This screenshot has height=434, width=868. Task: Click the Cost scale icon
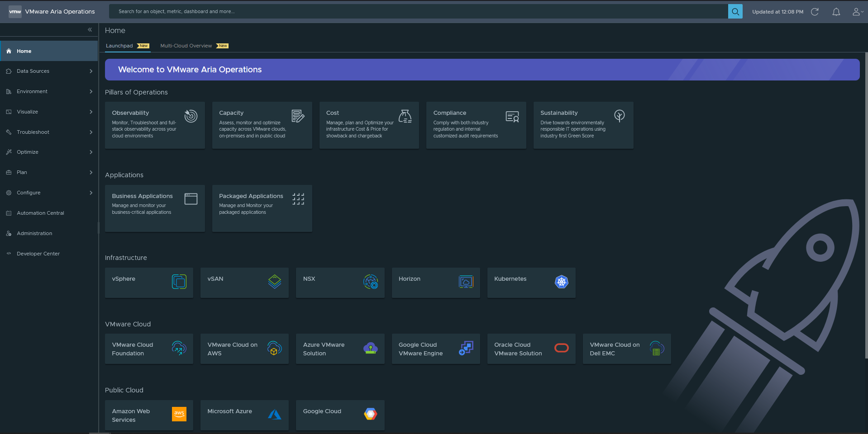click(405, 116)
